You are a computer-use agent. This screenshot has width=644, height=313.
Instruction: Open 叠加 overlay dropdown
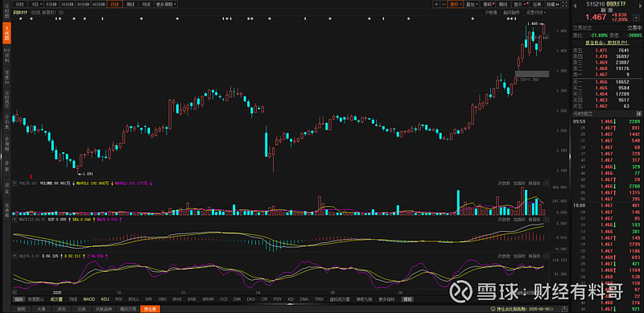473,4
